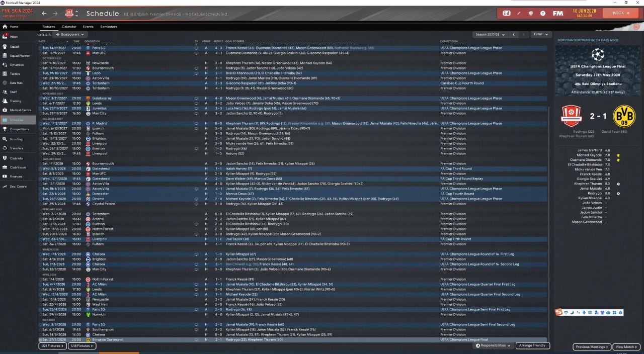Go back with the left arrow

click(x=44, y=14)
